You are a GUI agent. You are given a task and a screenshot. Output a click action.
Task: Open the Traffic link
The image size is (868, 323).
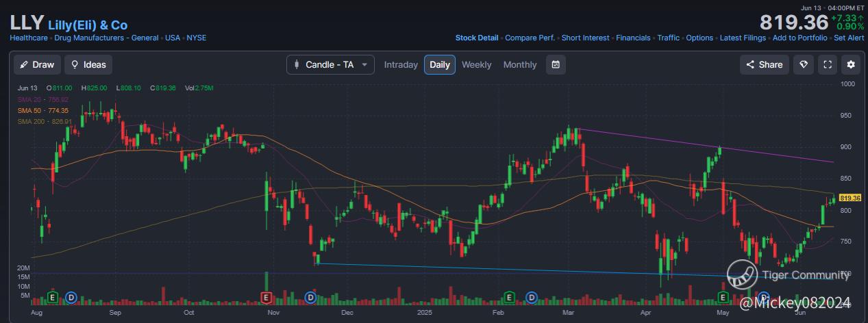coord(669,38)
